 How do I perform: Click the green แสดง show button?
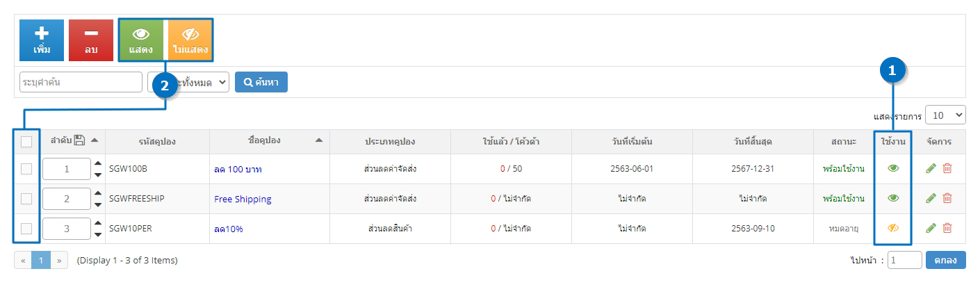pos(141,40)
